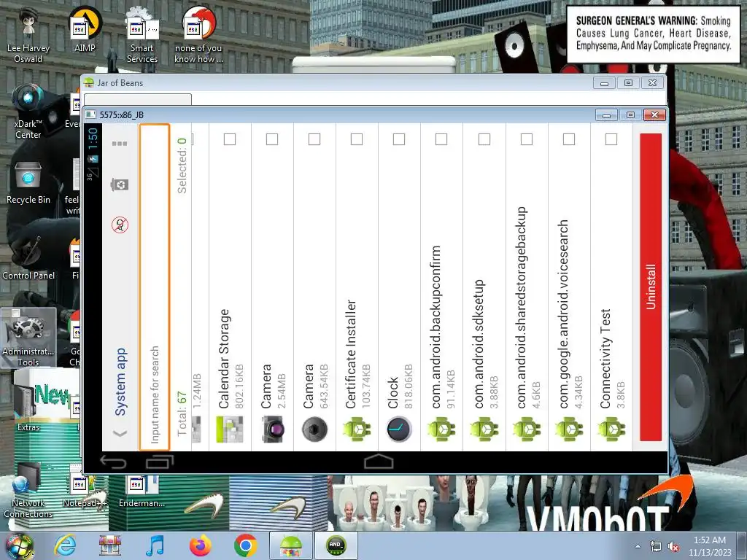
Task: Check the com.android.backupconfirm checkbox
Action: point(441,139)
